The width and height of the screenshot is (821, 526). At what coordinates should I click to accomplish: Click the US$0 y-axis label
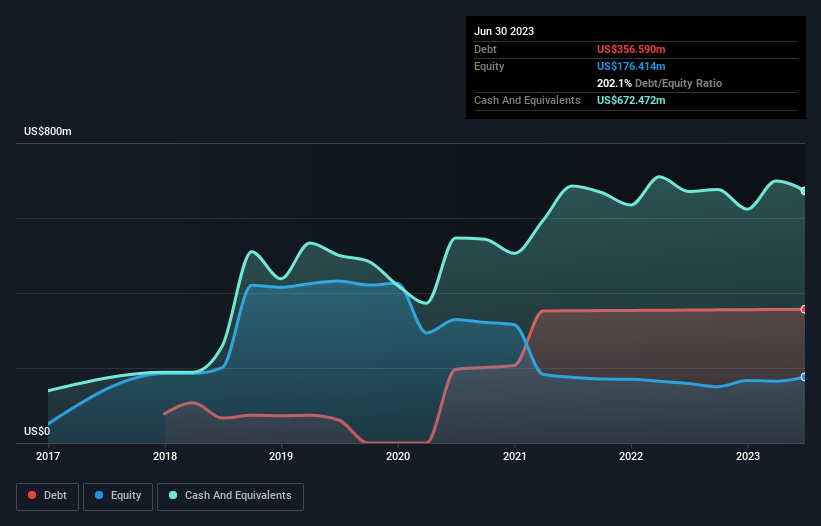37,431
